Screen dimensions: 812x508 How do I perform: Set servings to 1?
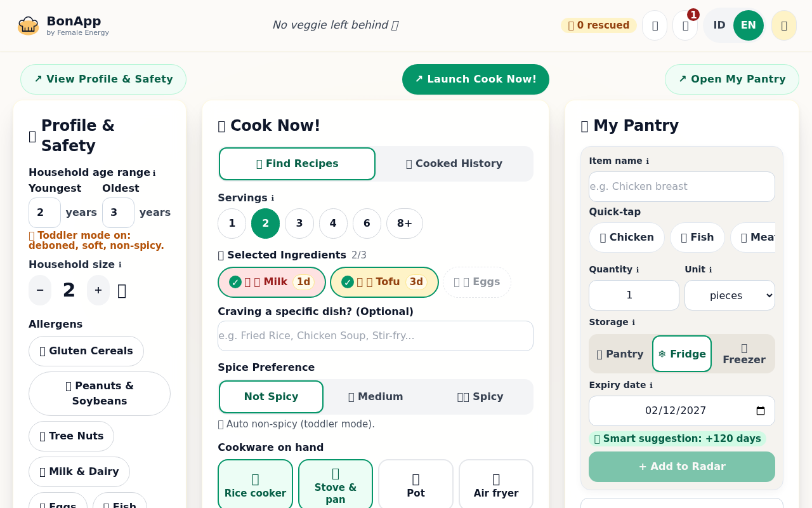[232, 224]
